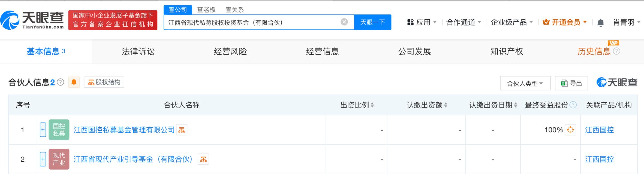Clear the search box text

point(344,22)
